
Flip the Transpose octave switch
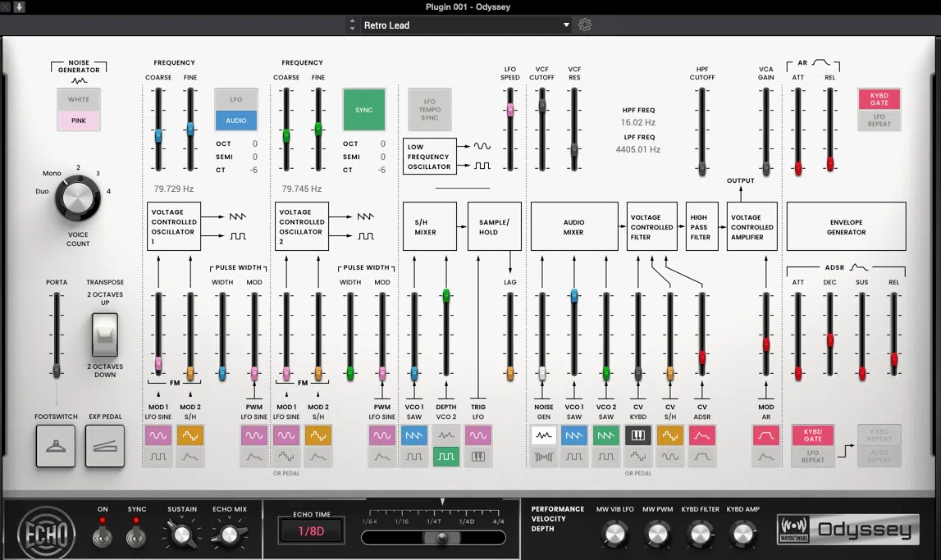[105, 335]
